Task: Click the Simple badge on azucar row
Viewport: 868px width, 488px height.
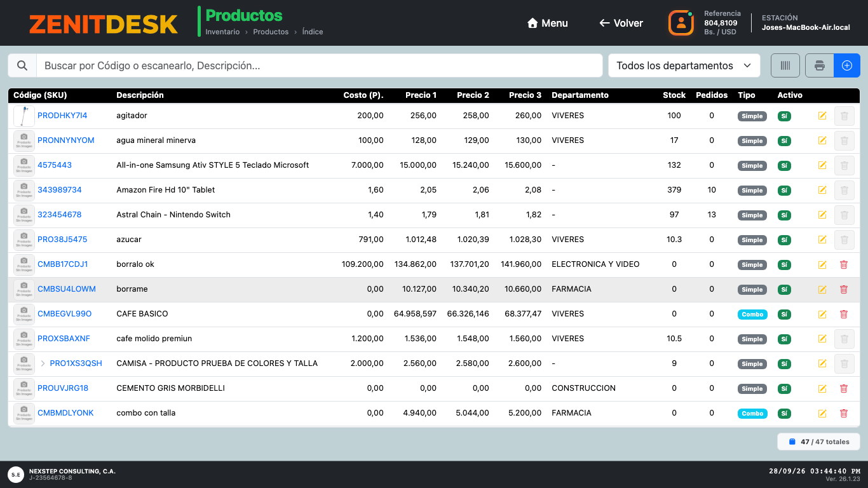Action: pos(752,240)
